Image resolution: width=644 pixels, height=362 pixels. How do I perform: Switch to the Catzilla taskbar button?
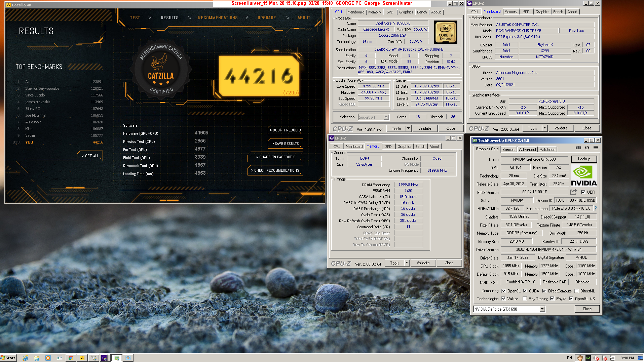click(x=82, y=358)
